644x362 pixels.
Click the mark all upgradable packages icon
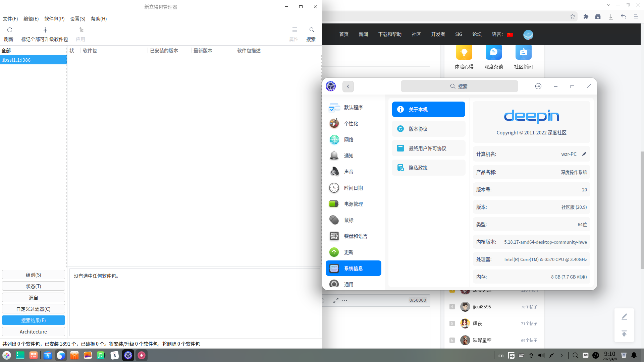coord(45,30)
